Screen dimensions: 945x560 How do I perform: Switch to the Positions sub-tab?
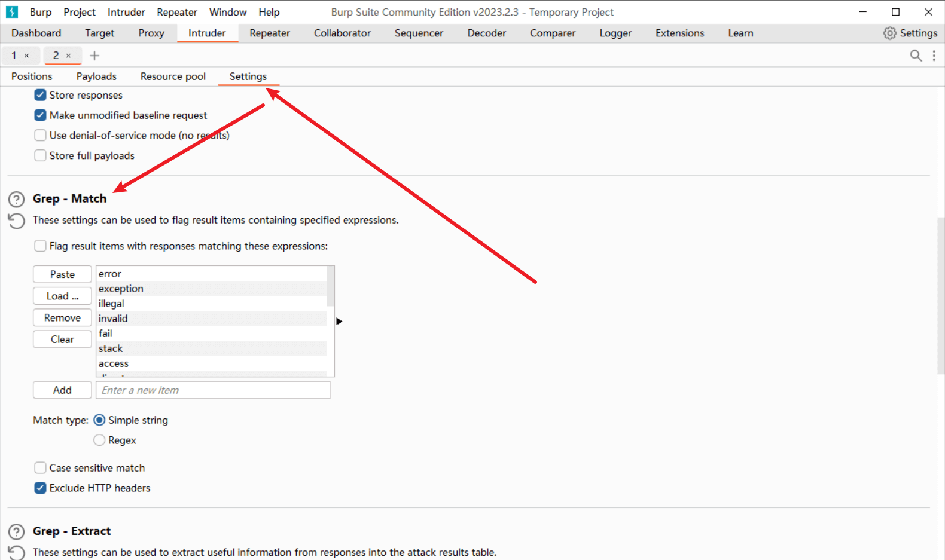(x=32, y=76)
